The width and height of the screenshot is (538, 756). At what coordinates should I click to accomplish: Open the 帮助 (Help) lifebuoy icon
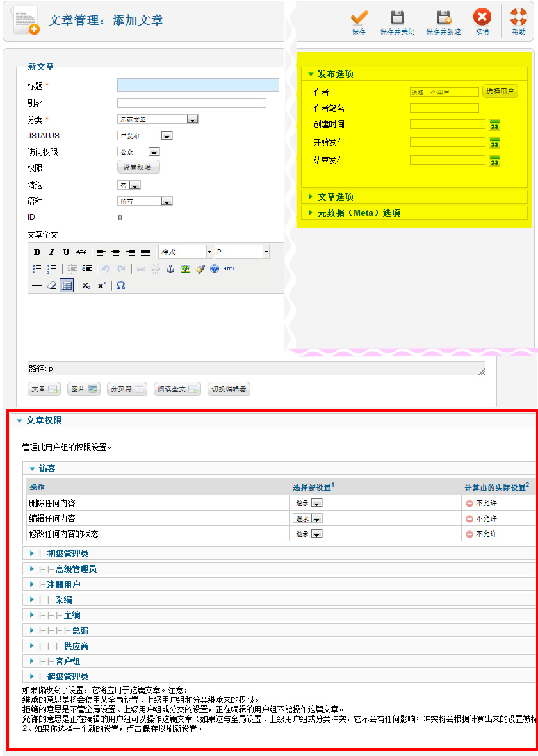(519, 17)
